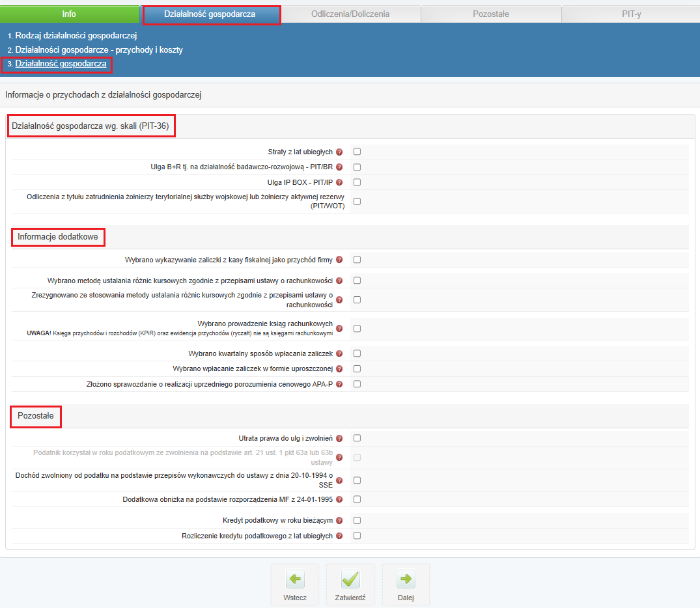The width and height of the screenshot is (700, 608).
Task: Open help icon for Ulga B+R PIT/BR
Action: point(339,167)
